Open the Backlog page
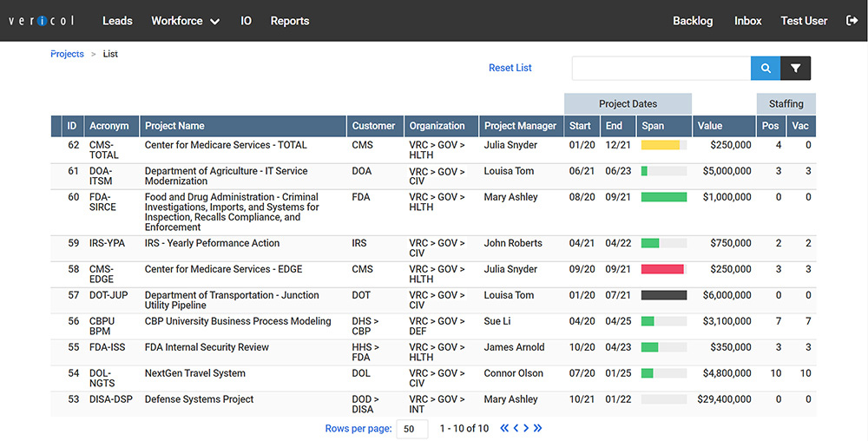The image size is (868, 441). pyautogui.click(x=693, y=21)
